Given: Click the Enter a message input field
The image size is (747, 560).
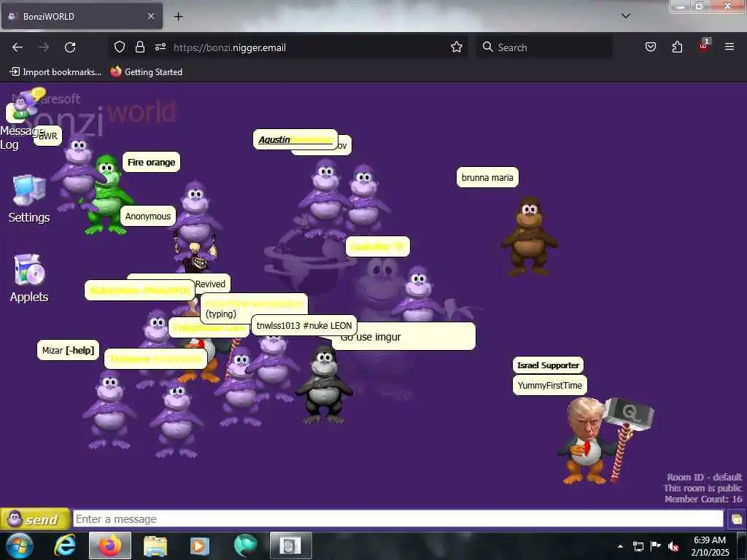Looking at the screenshot, I should pos(398,519).
